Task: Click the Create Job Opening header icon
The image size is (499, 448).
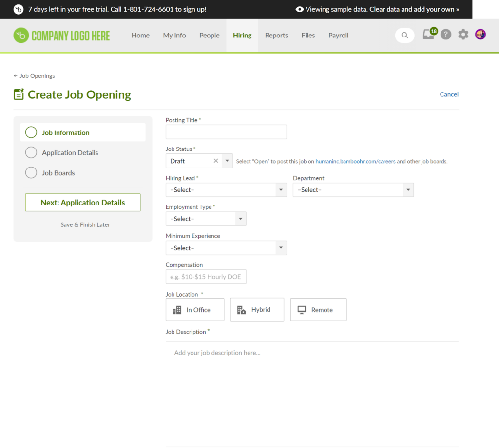Action: [x=19, y=94]
